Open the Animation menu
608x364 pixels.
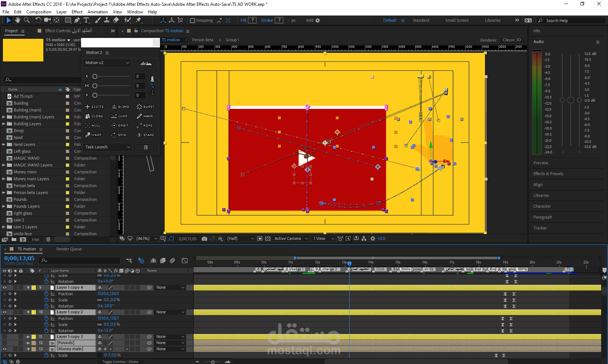[x=98, y=12]
